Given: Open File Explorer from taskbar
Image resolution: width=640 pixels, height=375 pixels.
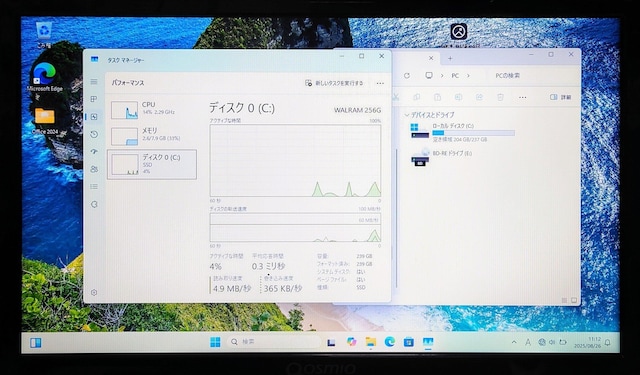Looking at the screenshot, I should pyautogui.click(x=371, y=342).
